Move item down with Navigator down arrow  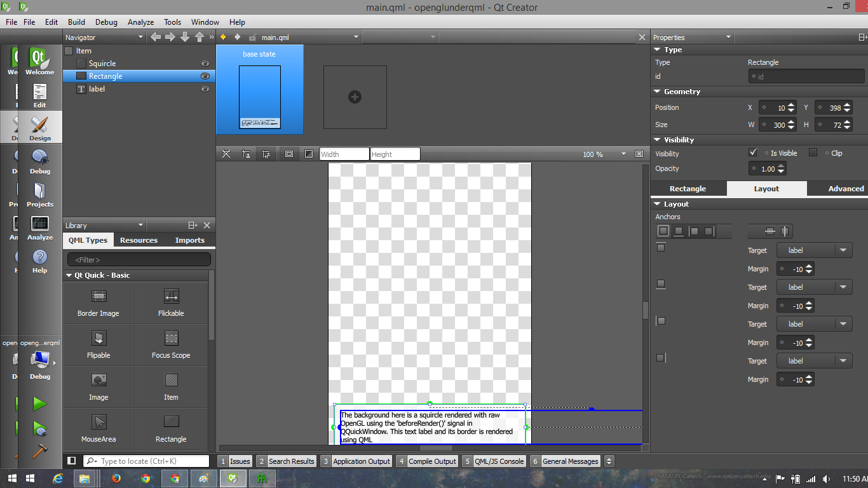click(185, 37)
